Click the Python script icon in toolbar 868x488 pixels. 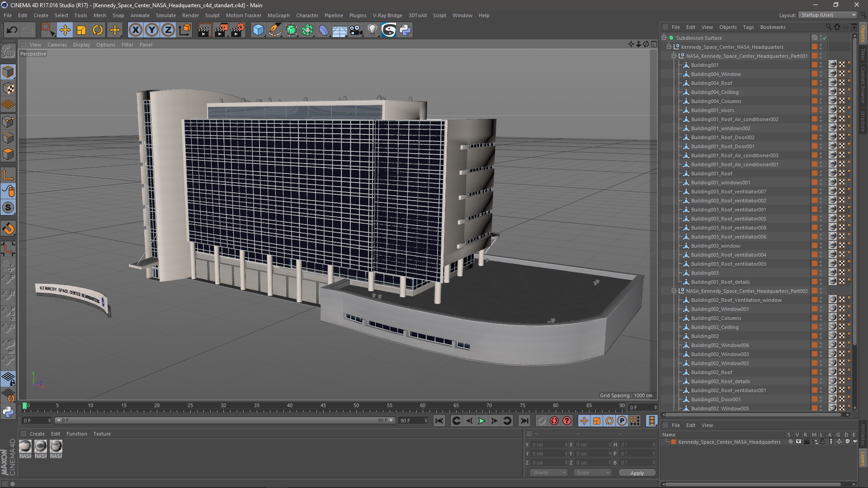[x=406, y=30]
